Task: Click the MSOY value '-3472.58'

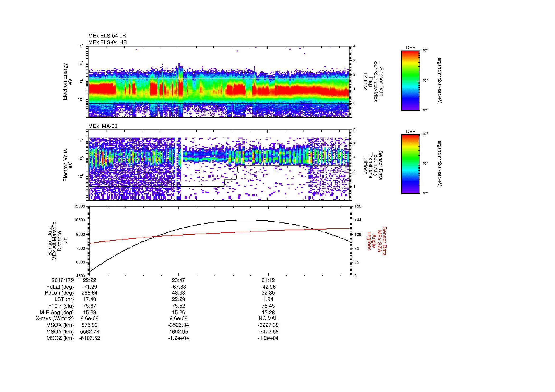Action: pos(268,332)
